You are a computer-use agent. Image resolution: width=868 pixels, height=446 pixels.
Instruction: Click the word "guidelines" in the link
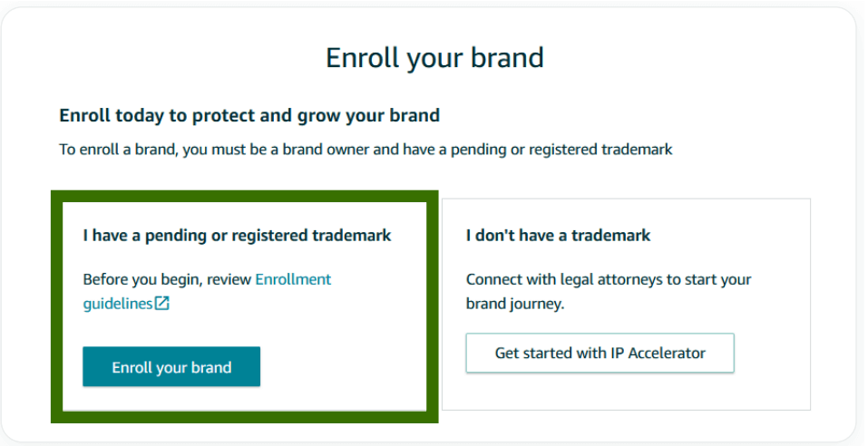(118, 304)
